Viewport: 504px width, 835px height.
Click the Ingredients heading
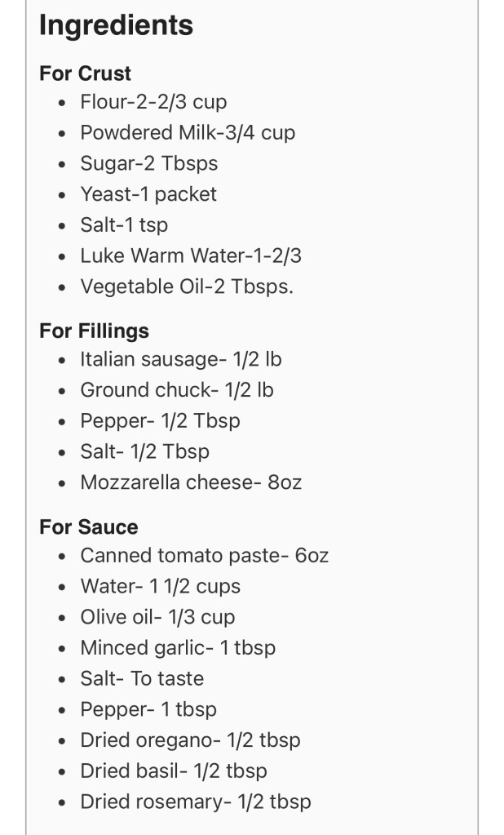tap(116, 25)
